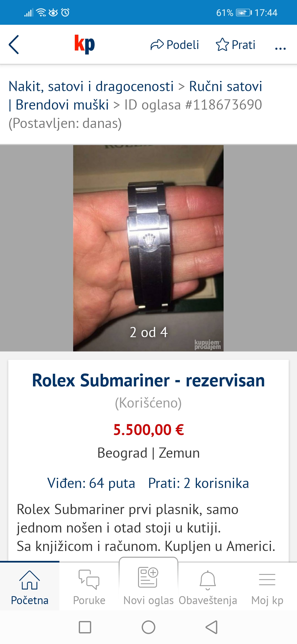Tap Android home circle button
Screen dimensions: 297x644
click(148, 627)
